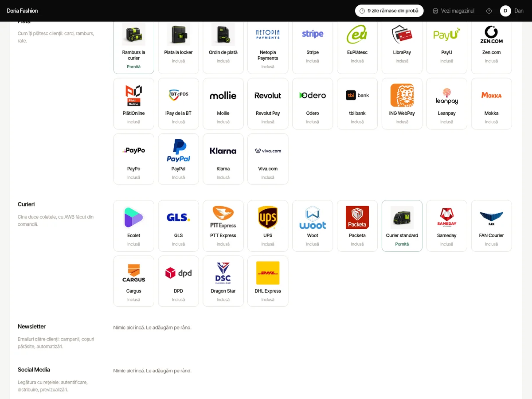Open the Ramburs la curier payment card
This screenshot has height=399, width=532.
(x=134, y=48)
